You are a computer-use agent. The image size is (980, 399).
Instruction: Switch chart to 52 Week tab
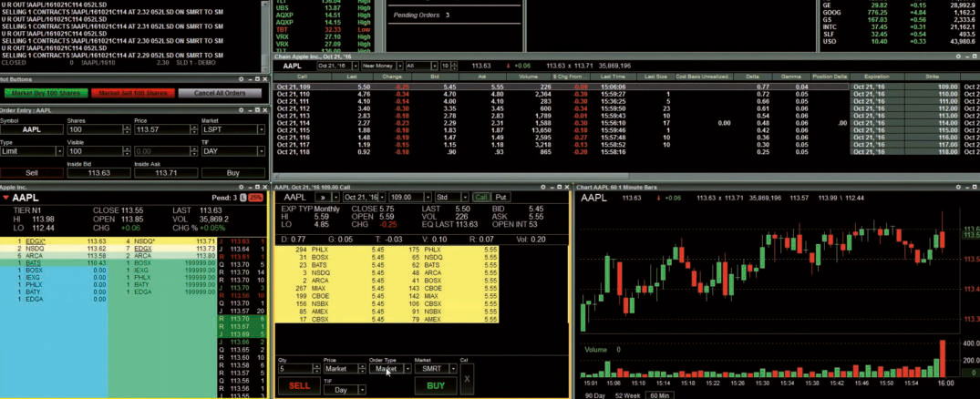click(627, 395)
